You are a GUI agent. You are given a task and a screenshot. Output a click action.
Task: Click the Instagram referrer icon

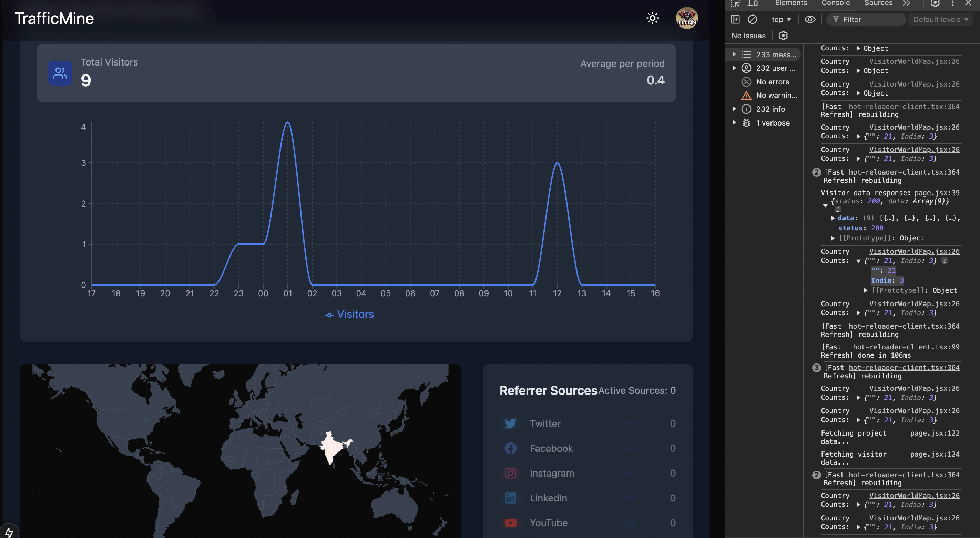pyautogui.click(x=510, y=473)
